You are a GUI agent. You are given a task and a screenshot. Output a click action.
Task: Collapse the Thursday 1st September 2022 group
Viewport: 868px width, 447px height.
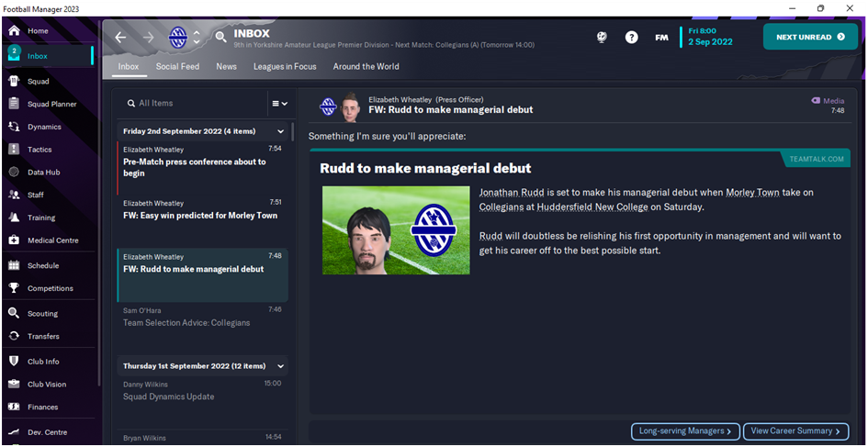pos(281,365)
